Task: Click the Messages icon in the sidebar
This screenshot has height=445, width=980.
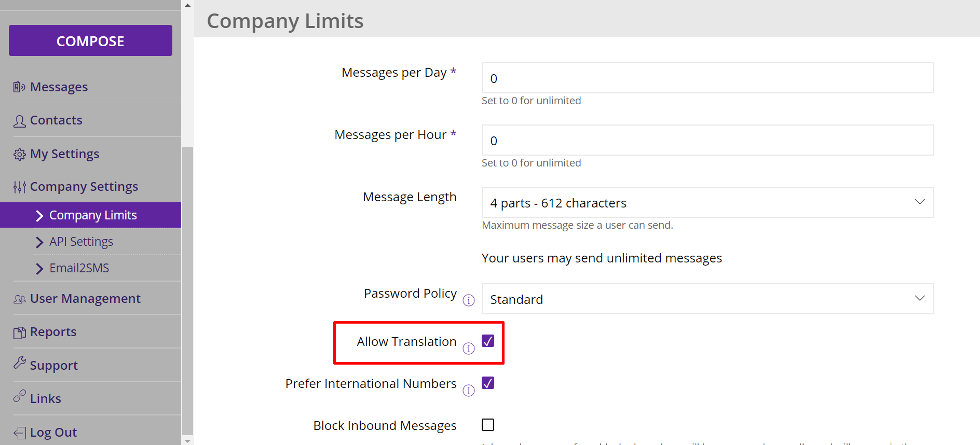Action: tap(19, 87)
